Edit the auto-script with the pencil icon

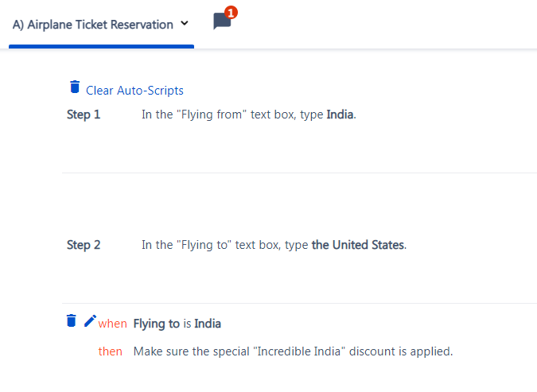(90, 320)
